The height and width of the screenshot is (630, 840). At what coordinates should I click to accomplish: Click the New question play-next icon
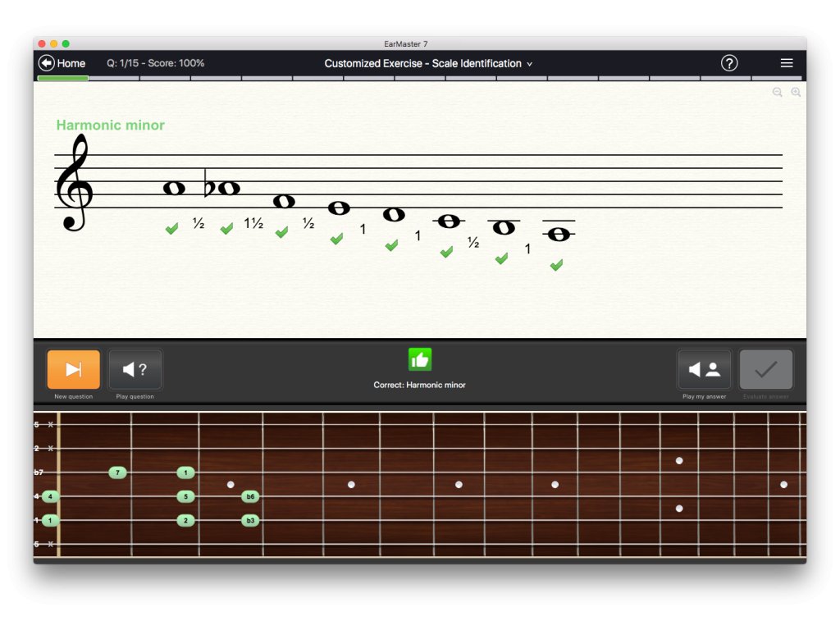pos(73,370)
